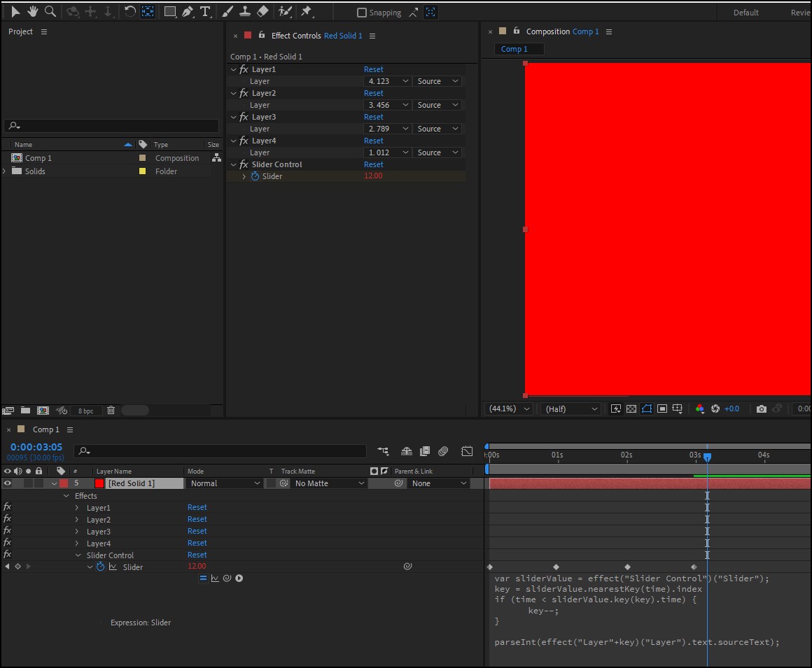
Task: Select the Comp 1 viewer tab
Action: coord(518,49)
